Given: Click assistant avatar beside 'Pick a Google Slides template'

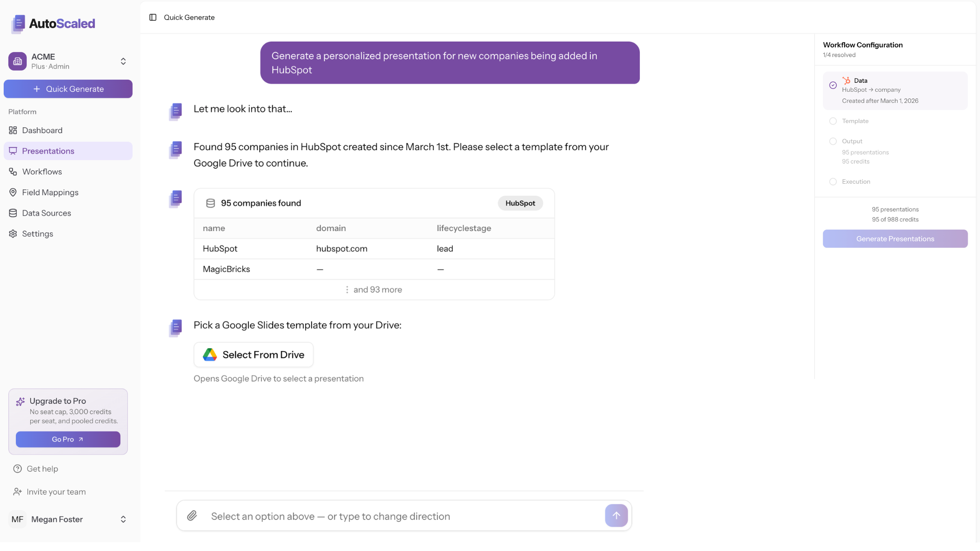Looking at the screenshot, I should pos(176,328).
